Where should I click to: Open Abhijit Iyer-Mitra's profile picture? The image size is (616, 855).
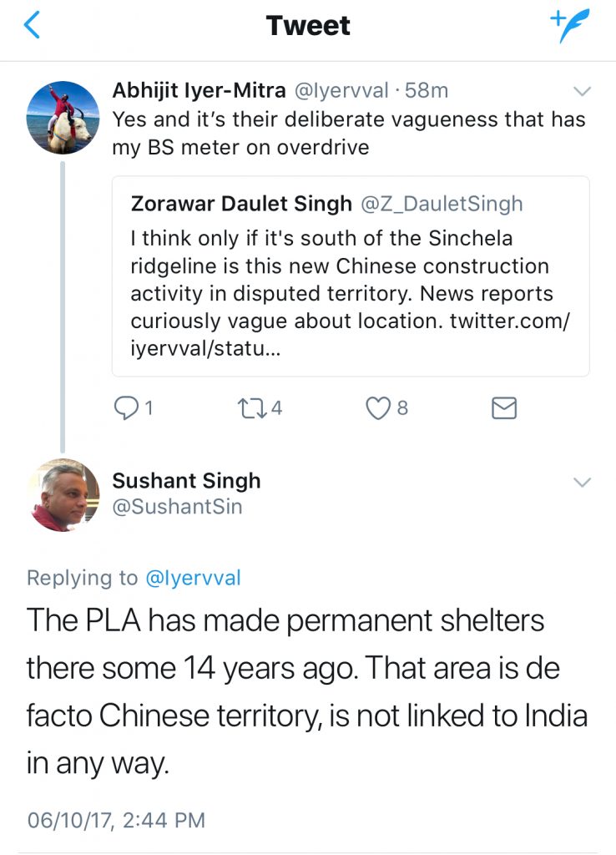63,117
